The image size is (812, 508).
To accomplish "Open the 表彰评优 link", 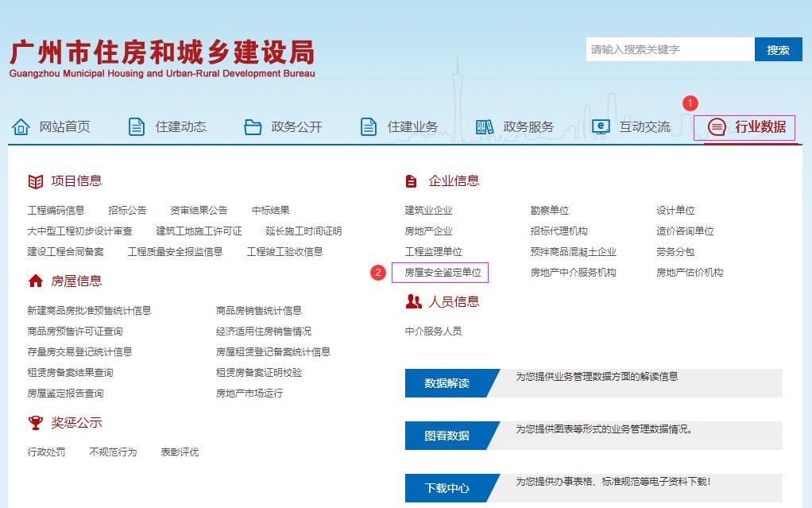I will tap(180, 452).
